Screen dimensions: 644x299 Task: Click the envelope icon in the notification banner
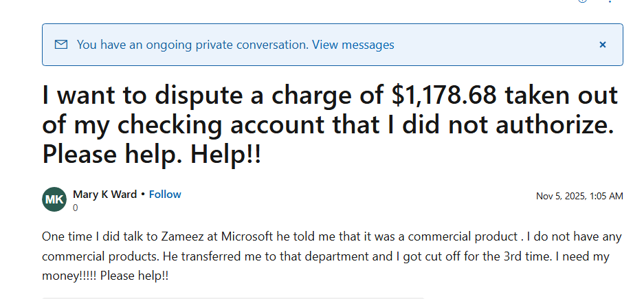pos(61,45)
